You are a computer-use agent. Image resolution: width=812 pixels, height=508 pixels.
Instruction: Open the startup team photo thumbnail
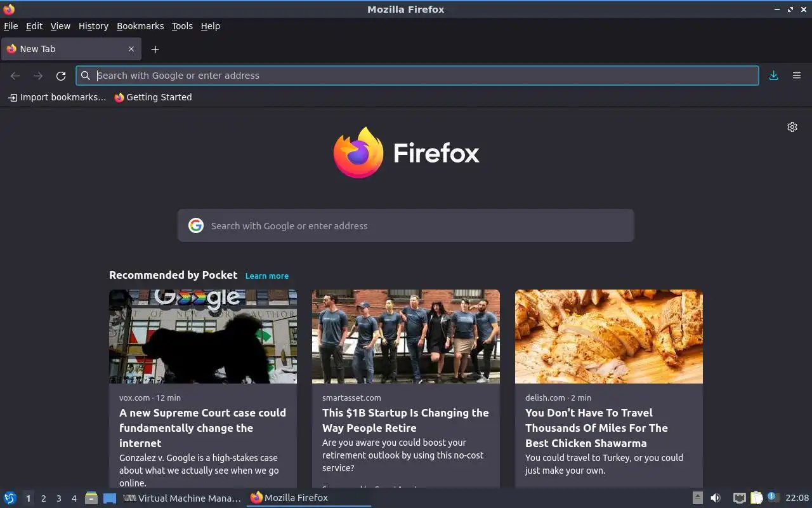pyautogui.click(x=406, y=337)
